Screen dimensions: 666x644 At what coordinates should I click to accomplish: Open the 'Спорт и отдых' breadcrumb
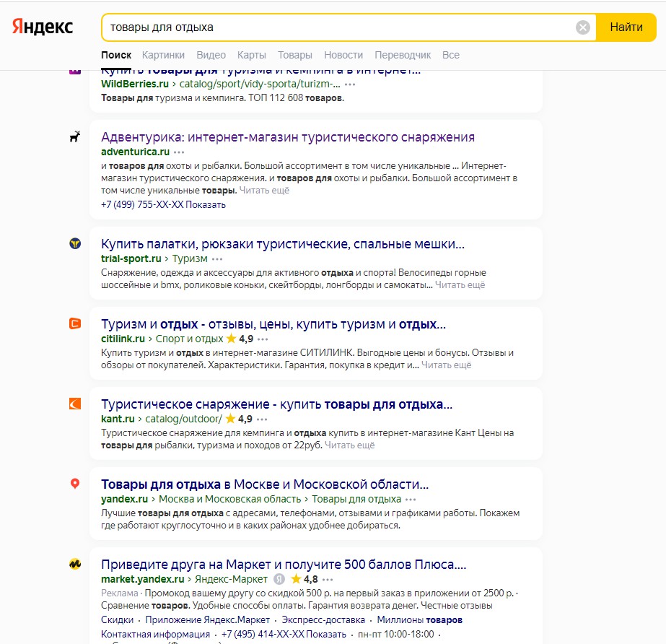190,339
